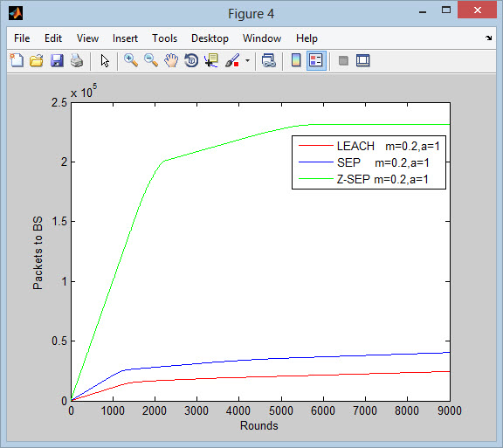
Task: Open the Insert menu
Action: [125, 38]
